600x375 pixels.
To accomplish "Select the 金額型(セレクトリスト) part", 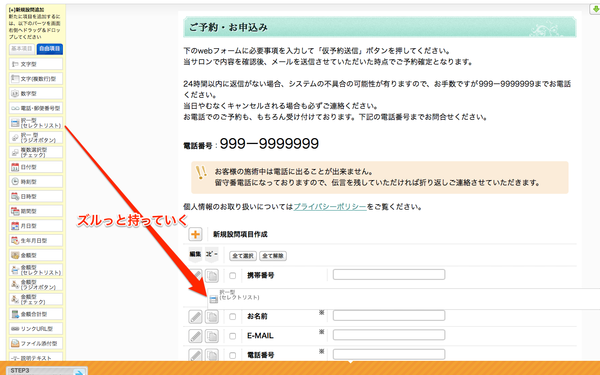I will [x=36, y=270].
